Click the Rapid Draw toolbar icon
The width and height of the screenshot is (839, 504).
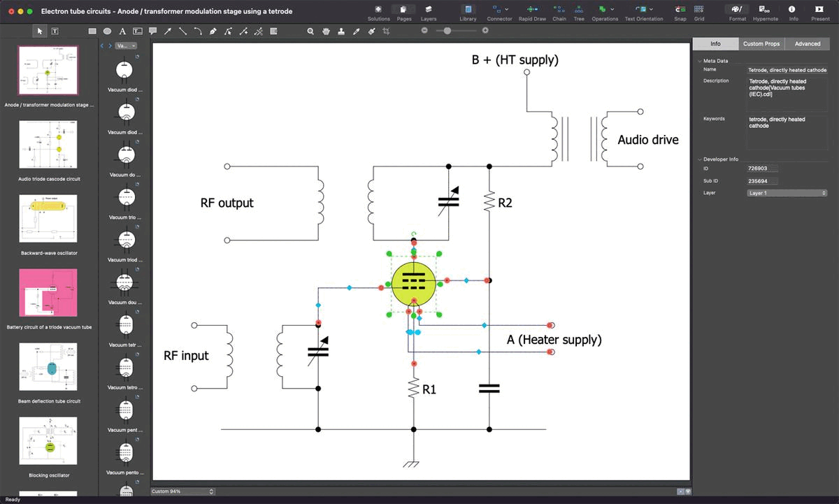[x=532, y=10]
